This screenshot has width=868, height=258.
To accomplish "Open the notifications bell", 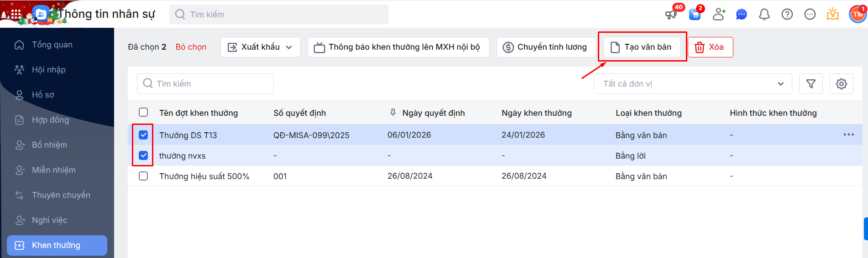I will pyautogui.click(x=764, y=15).
